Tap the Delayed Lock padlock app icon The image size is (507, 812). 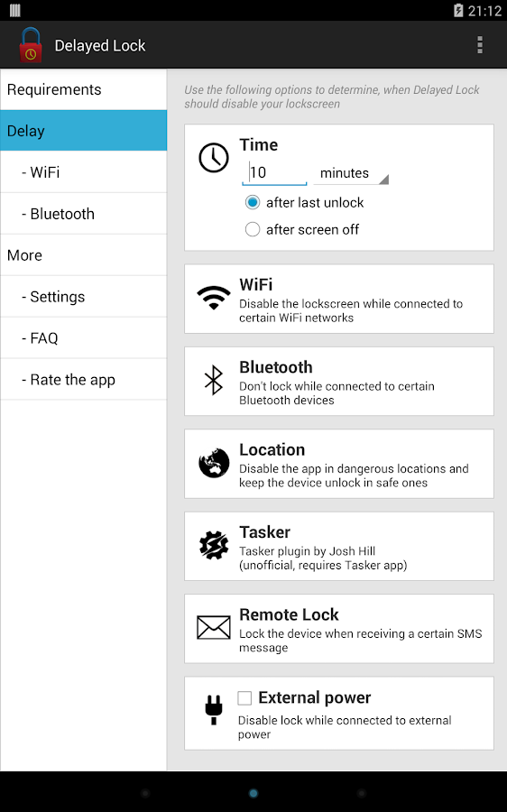30,45
